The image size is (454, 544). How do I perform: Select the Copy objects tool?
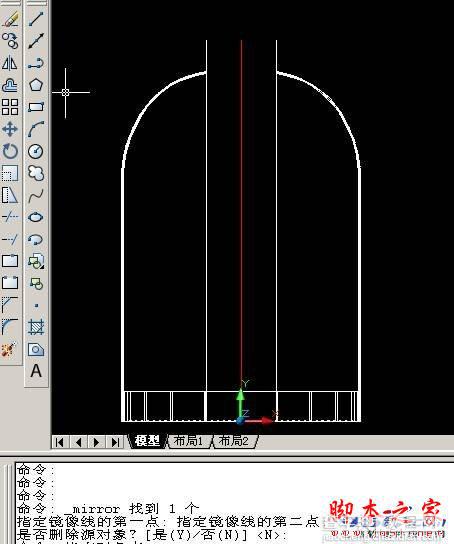point(10,41)
